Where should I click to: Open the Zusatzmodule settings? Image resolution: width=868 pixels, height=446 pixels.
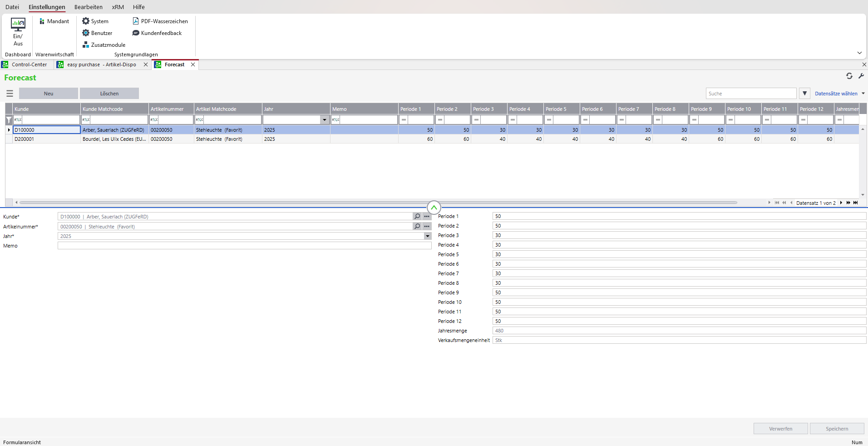[x=104, y=45]
